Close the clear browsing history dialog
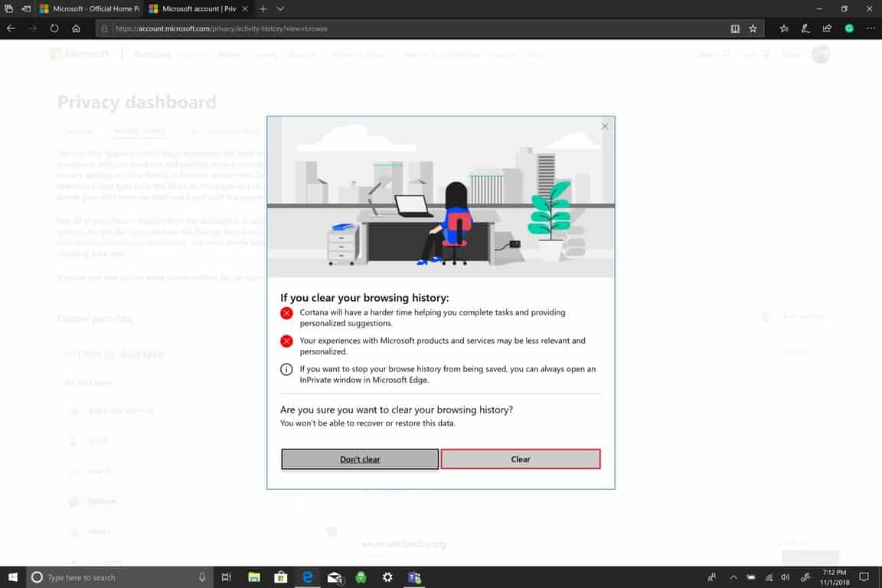The image size is (882, 588). point(605,126)
